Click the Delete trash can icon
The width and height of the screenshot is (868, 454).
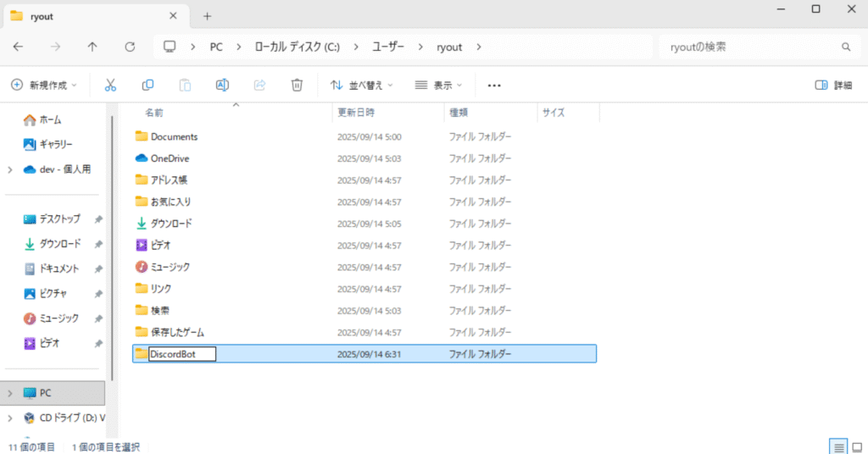pyautogui.click(x=297, y=85)
